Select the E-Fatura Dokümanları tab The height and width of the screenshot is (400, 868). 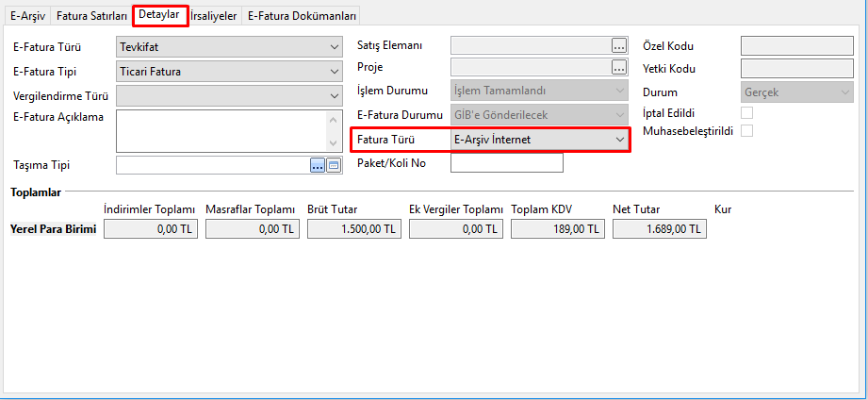[302, 16]
